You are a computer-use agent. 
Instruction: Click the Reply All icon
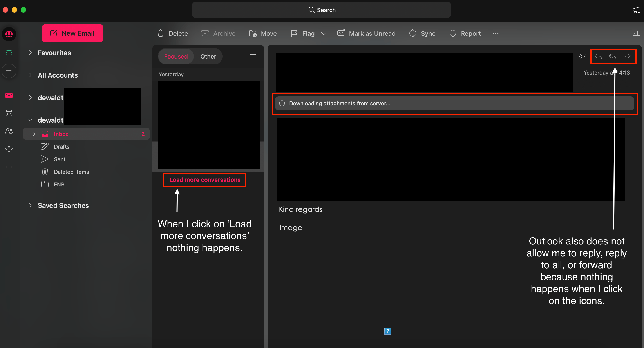tap(612, 57)
